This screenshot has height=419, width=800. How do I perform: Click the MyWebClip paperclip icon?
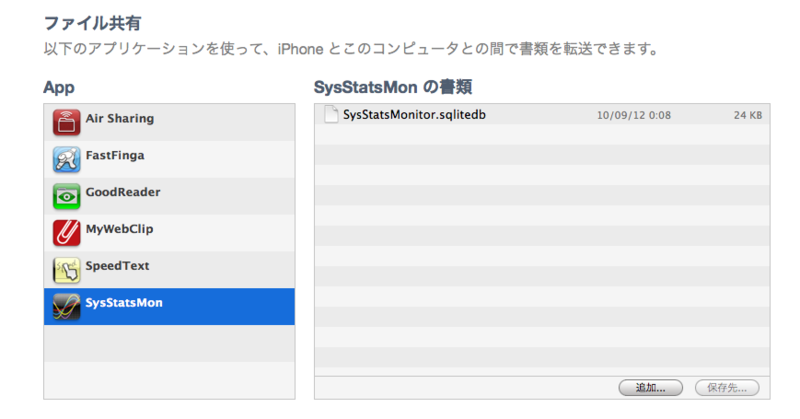(67, 233)
